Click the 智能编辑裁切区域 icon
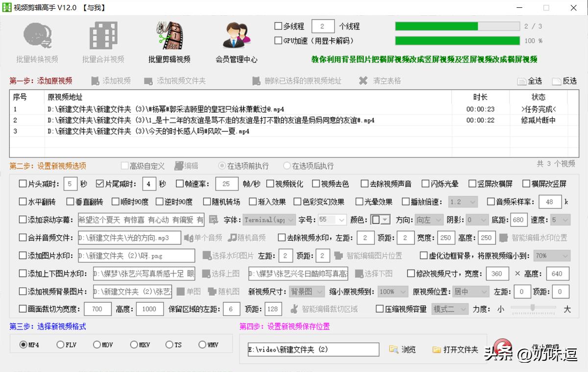Image resolution: width=588 pixels, height=372 pixels. point(323,309)
